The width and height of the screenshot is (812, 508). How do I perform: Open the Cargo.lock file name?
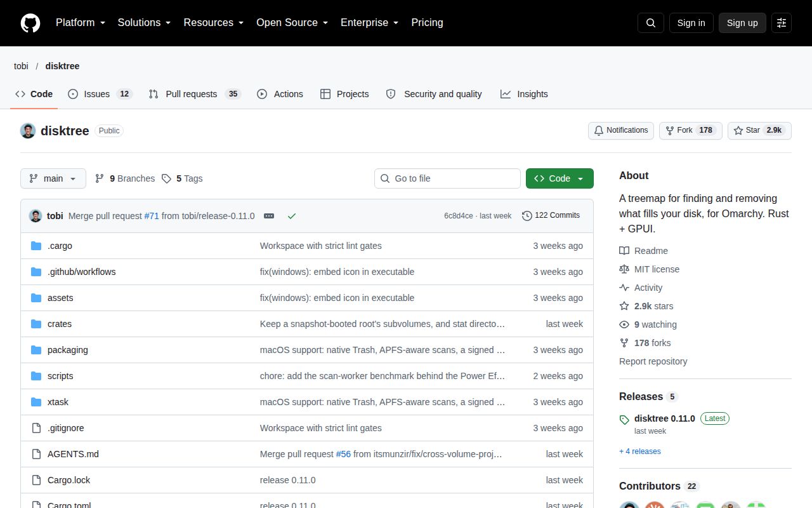click(x=69, y=480)
